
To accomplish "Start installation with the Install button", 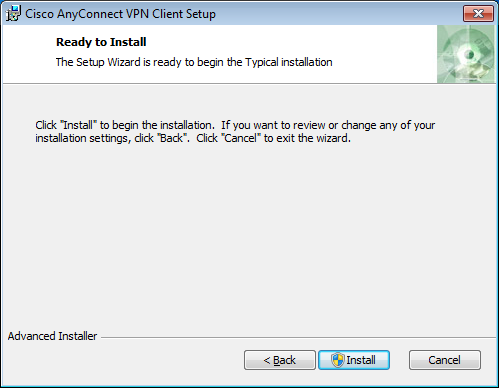I will [x=354, y=360].
